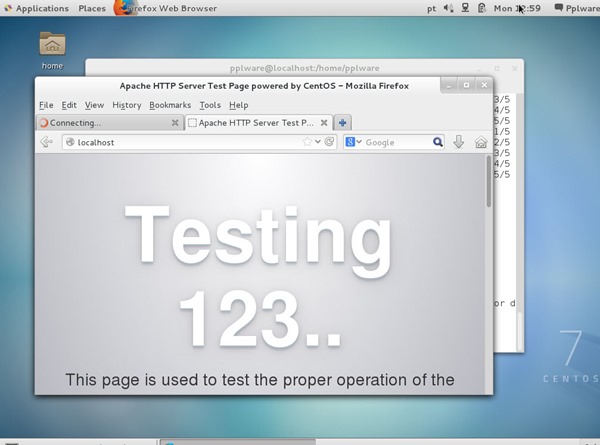Close the Apache HTTP Server Test tab
The image size is (600, 445).
pos(324,122)
